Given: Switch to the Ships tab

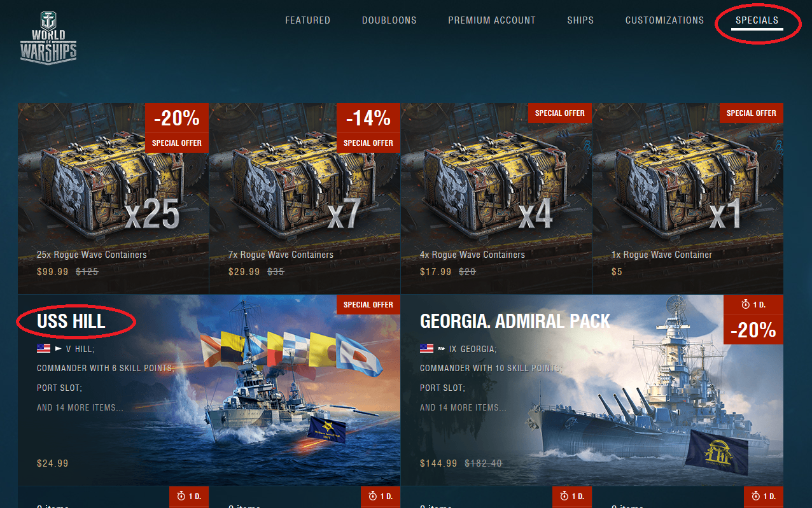Looking at the screenshot, I should point(580,20).
